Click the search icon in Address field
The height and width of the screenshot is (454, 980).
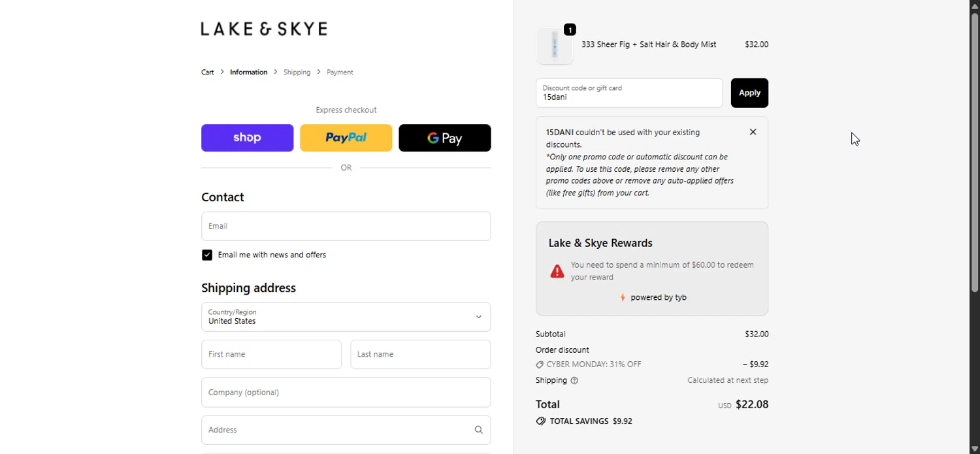(479, 430)
